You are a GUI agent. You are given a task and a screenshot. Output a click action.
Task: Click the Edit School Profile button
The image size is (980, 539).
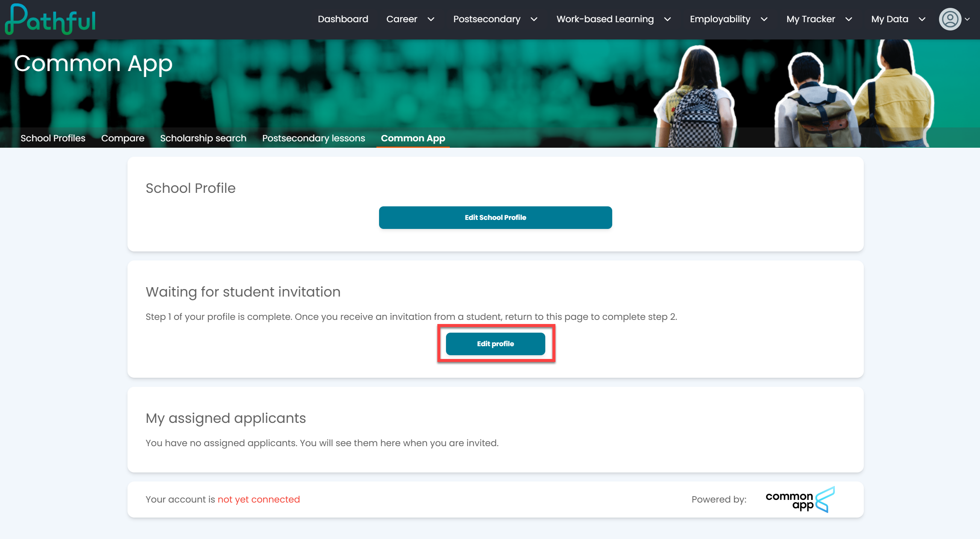[495, 218]
